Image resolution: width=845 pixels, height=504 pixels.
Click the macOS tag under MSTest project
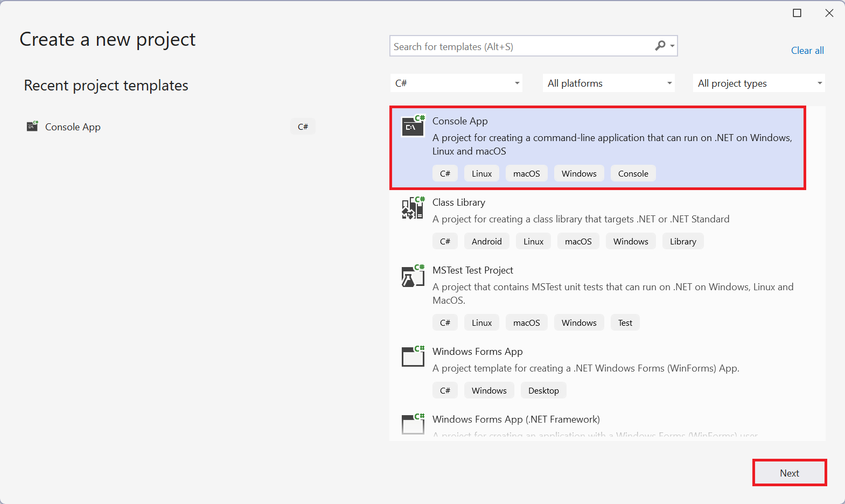(527, 323)
